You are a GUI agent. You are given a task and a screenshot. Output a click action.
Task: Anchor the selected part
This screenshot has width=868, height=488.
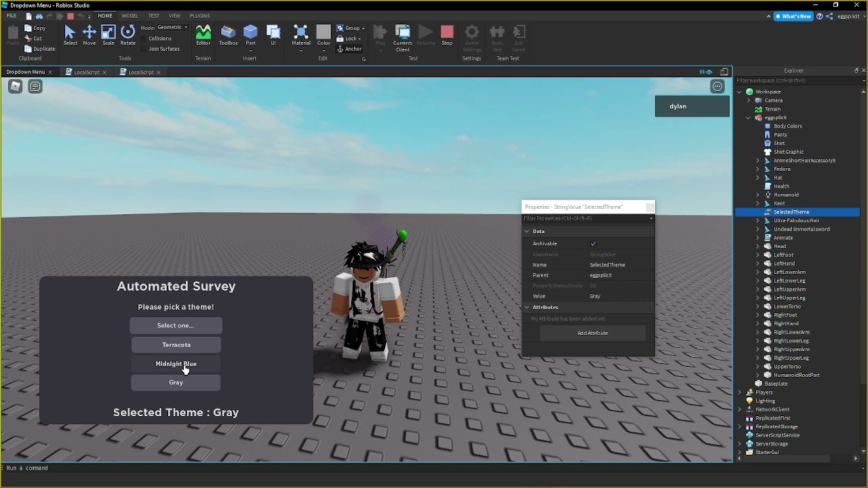(x=350, y=49)
